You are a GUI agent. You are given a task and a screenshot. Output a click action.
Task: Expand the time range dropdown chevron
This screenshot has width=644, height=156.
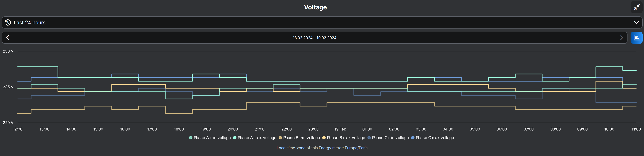point(636,23)
